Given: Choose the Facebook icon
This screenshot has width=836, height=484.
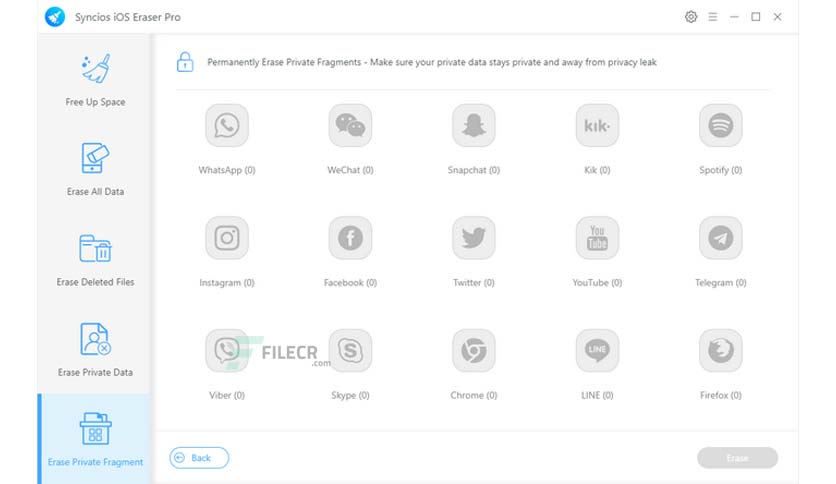Looking at the screenshot, I should pos(350,238).
